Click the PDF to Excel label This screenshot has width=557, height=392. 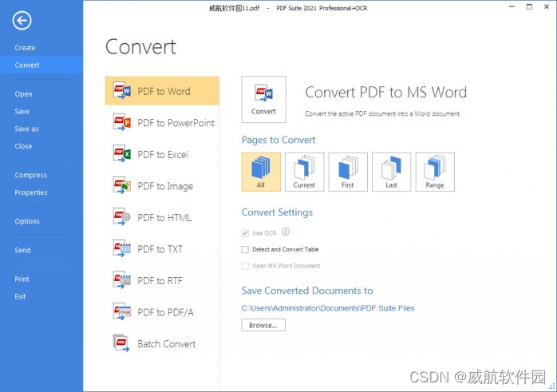point(163,155)
